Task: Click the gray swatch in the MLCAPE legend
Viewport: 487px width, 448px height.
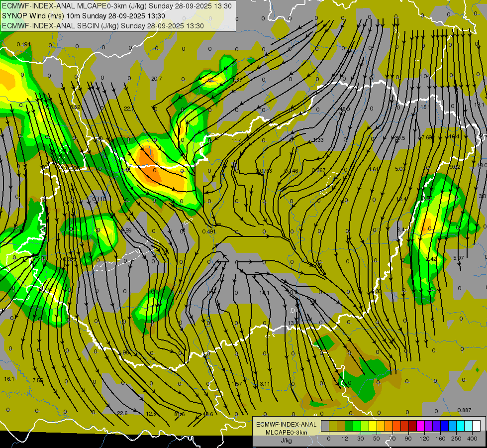Action: point(325,426)
